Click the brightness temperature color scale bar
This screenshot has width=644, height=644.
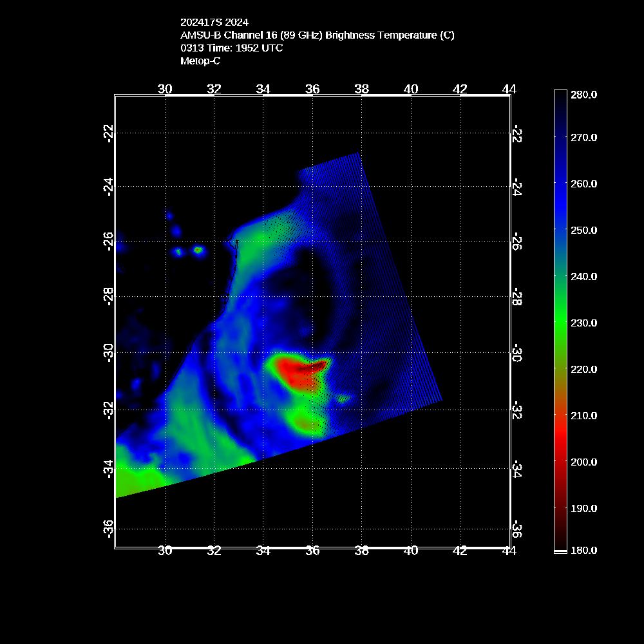560,321
